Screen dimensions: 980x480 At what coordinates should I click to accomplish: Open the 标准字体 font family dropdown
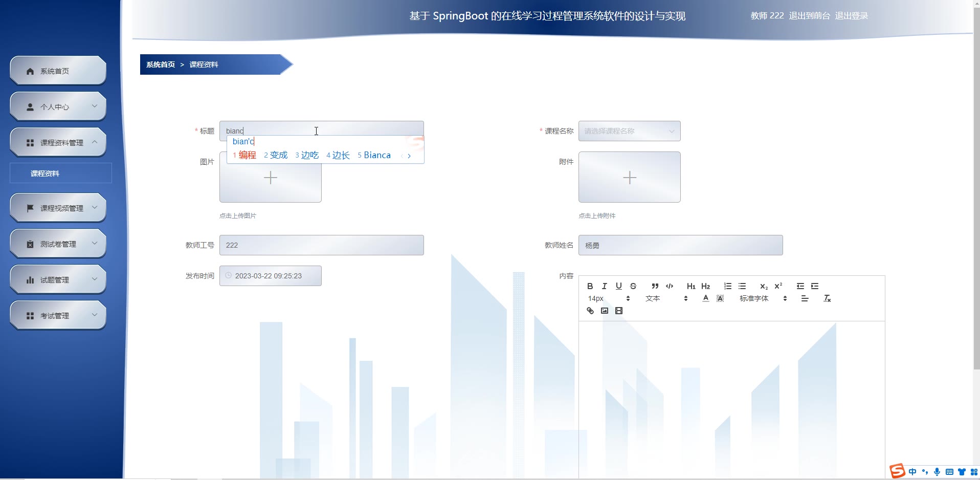763,298
